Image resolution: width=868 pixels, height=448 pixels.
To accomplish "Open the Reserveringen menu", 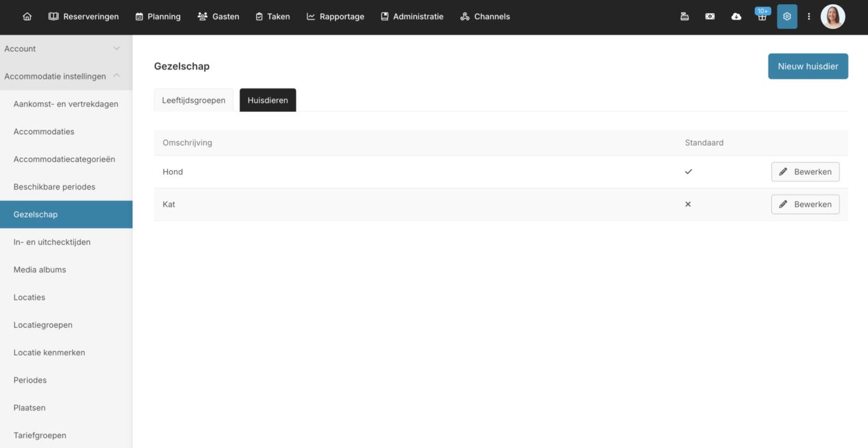I will point(84,17).
